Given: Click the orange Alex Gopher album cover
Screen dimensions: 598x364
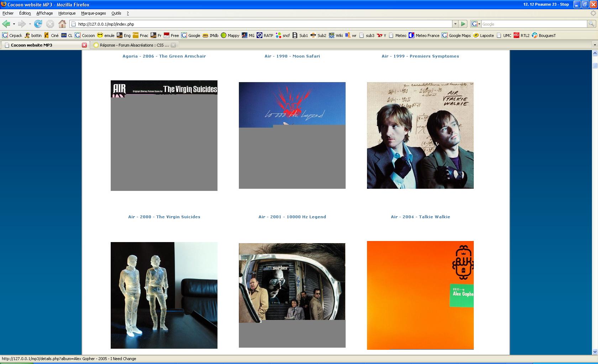Looking at the screenshot, I should pyautogui.click(x=420, y=295).
